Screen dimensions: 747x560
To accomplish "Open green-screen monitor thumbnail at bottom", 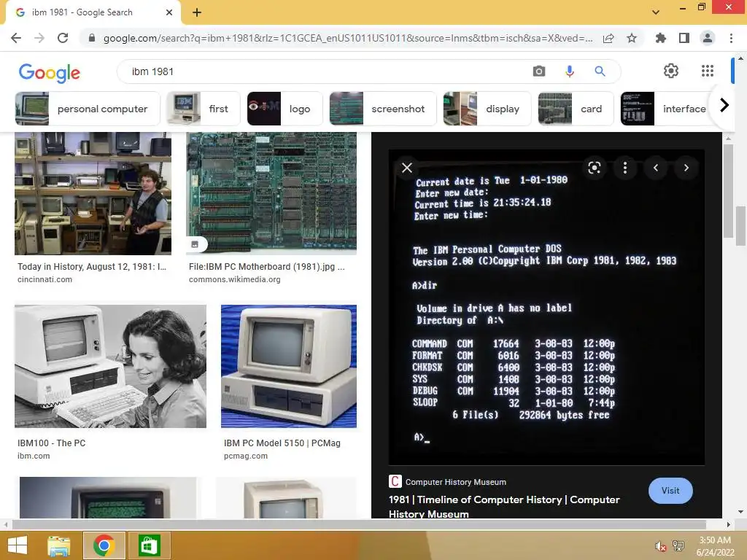I will coord(108,497).
